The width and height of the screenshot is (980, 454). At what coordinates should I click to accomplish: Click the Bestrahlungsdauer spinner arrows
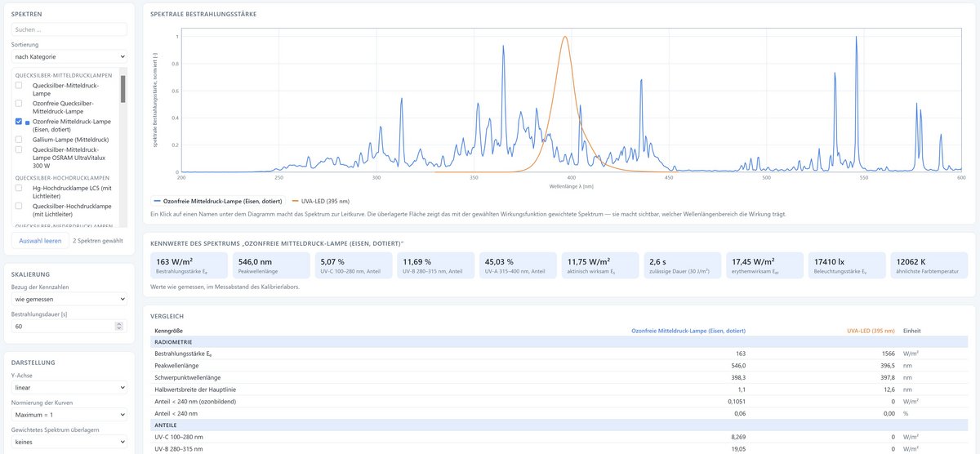coord(119,326)
